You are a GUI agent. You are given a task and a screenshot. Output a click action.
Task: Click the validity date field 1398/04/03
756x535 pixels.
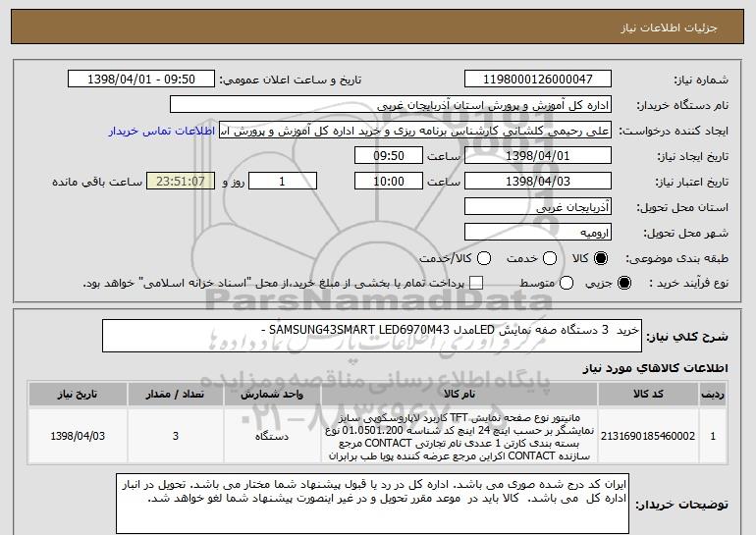click(538, 182)
